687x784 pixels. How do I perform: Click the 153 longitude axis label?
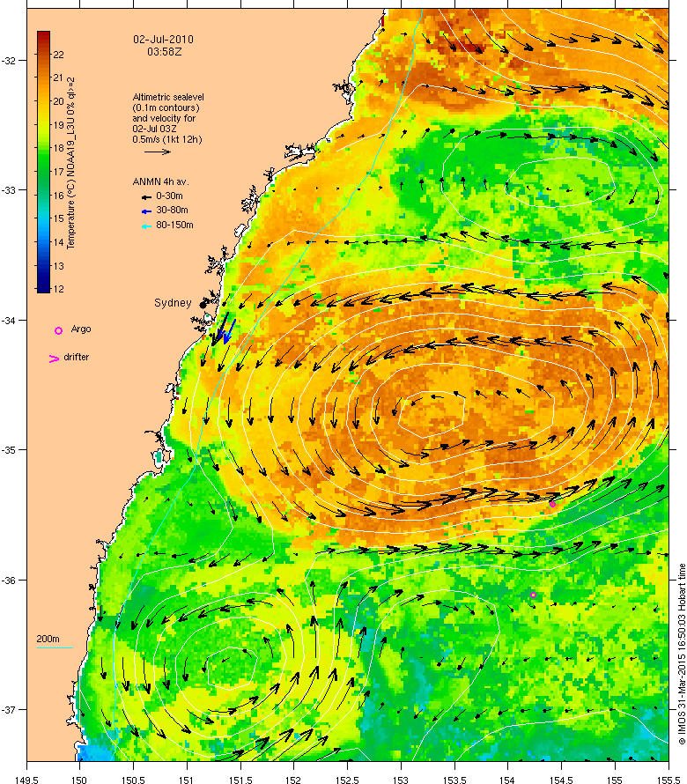[x=401, y=780]
